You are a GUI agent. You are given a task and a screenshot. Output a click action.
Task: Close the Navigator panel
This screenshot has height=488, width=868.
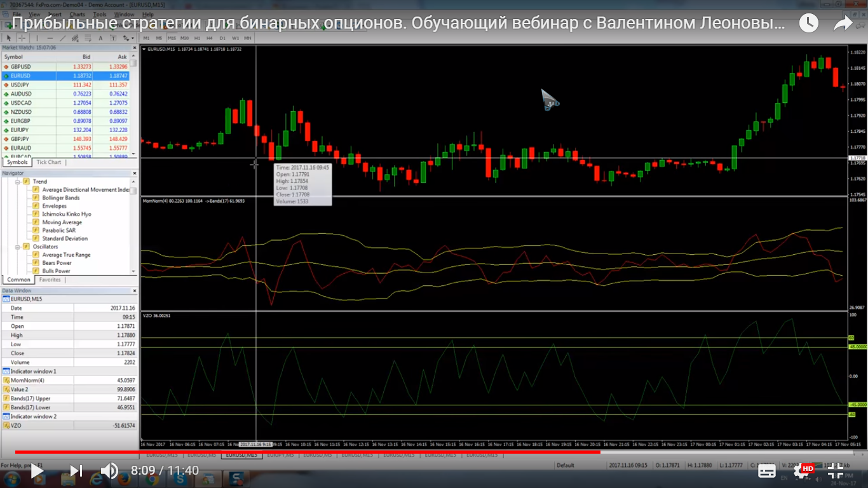(x=134, y=173)
